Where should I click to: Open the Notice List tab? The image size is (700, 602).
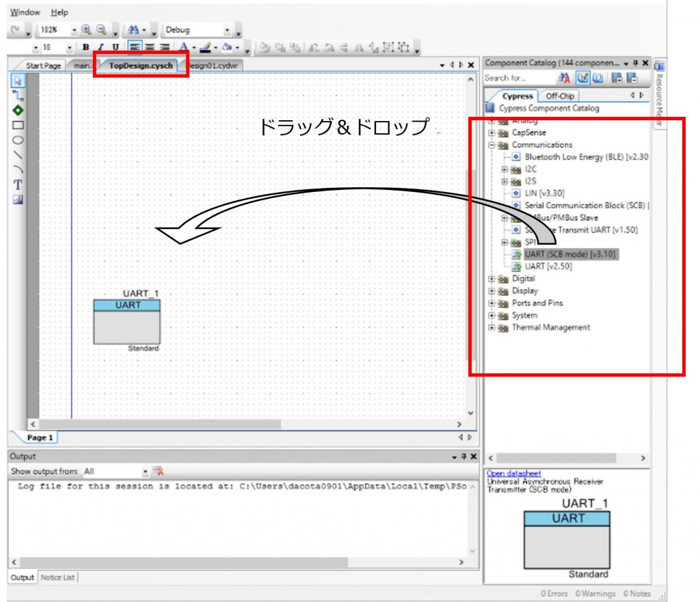[x=57, y=577]
